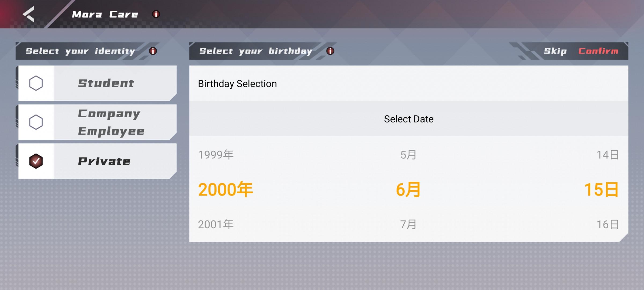Skip the birthday selection
The image size is (644, 290).
(x=555, y=51)
